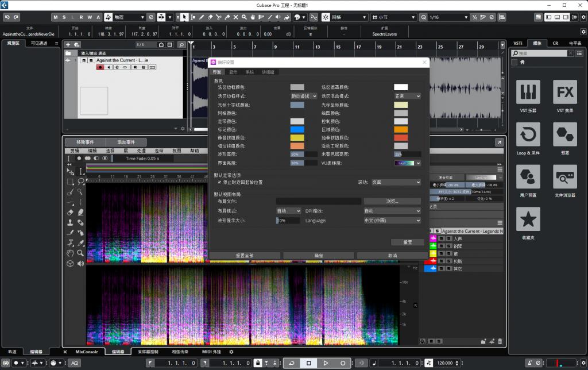
Task: Click the 浏览... browse button
Action: (x=392, y=202)
